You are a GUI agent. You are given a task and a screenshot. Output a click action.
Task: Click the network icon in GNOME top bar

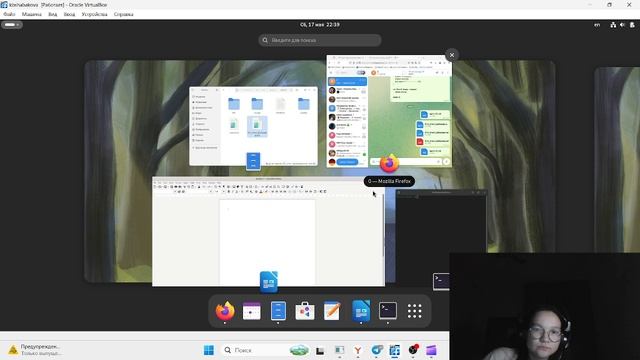[613, 25]
